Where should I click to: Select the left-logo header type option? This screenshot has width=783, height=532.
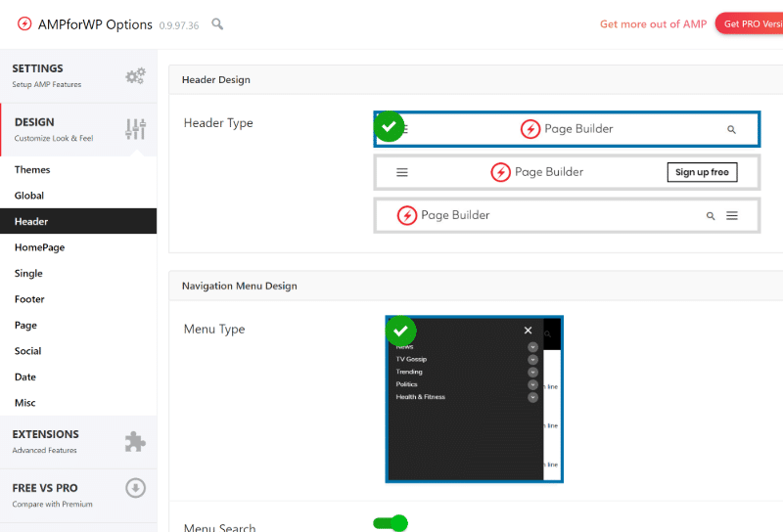coord(567,215)
